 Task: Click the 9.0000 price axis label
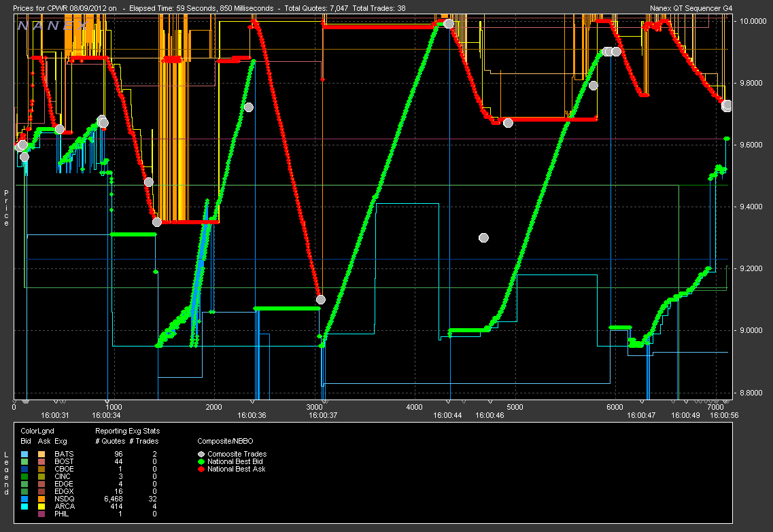753,330
